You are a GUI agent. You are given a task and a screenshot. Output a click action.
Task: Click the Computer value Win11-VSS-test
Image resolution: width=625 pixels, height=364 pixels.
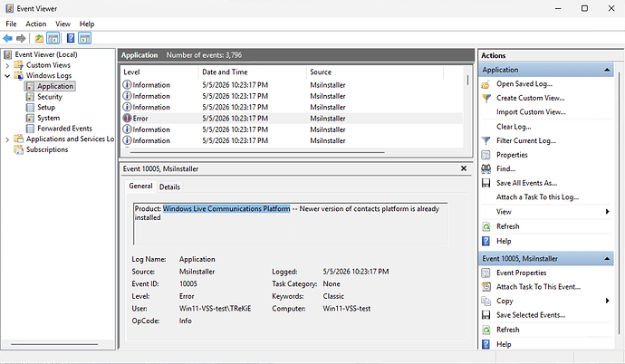(347, 309)
